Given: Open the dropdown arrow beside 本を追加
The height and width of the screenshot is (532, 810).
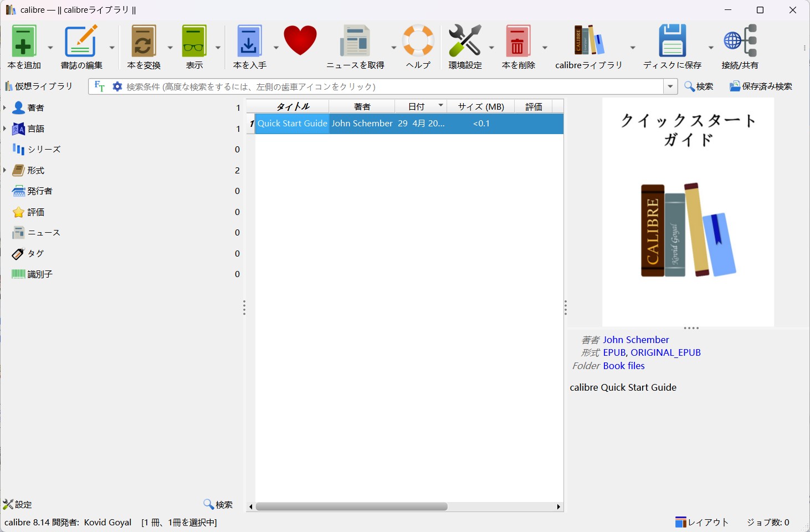Looking at the screenshot, I should click(x=50, y=48).
